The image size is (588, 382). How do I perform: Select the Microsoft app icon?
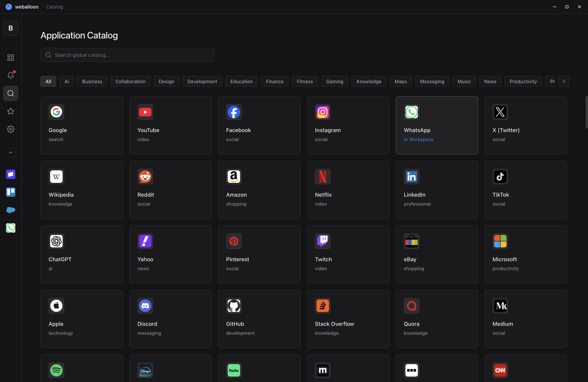(500, 241)
